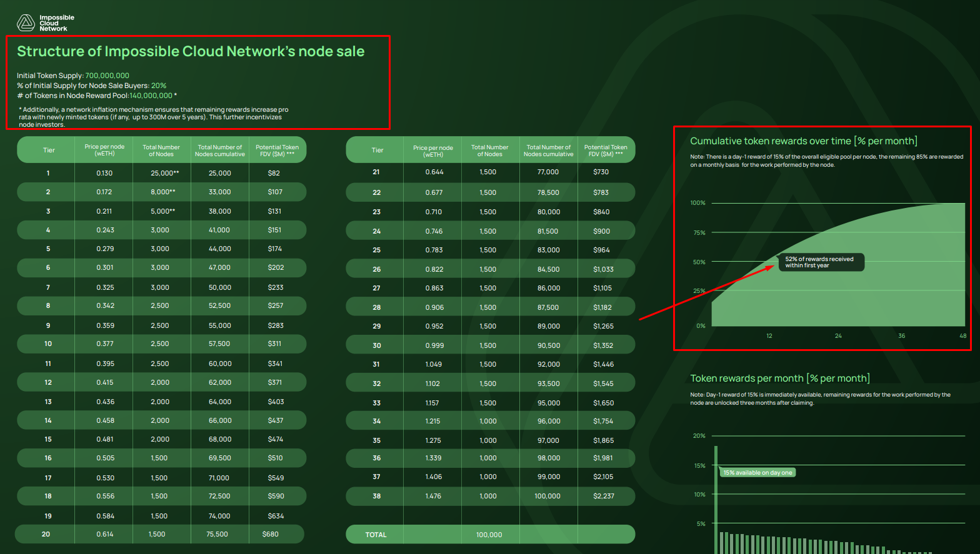The image size is (980, 554).
Task: Select price 1.215 in tier 34
Action: coord(432,421)
